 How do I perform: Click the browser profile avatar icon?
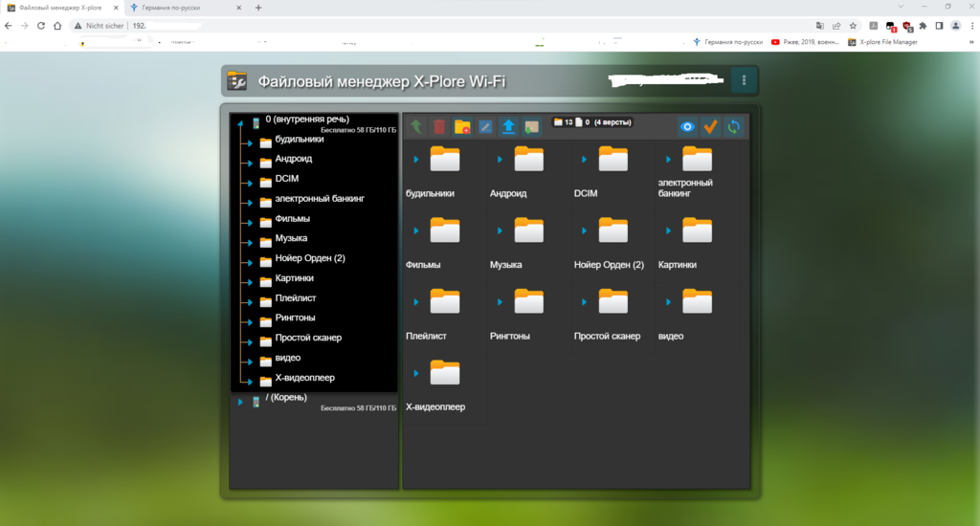tap(956, 26)
